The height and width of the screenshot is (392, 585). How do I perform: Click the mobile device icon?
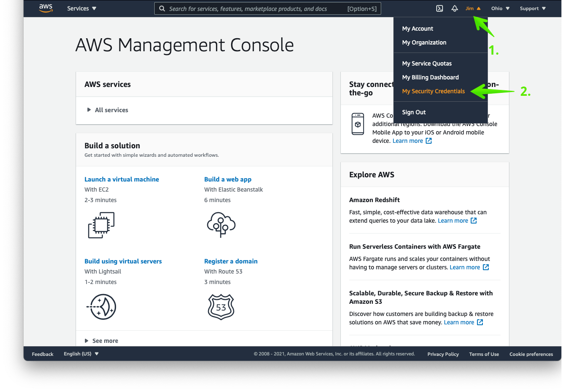tap(358, 124)
